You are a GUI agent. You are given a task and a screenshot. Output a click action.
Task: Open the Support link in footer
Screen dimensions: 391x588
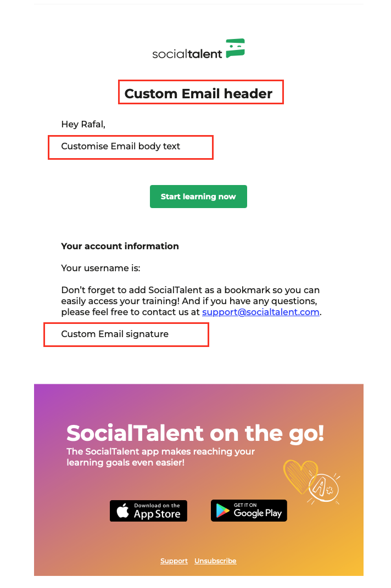tap(174, 561)
